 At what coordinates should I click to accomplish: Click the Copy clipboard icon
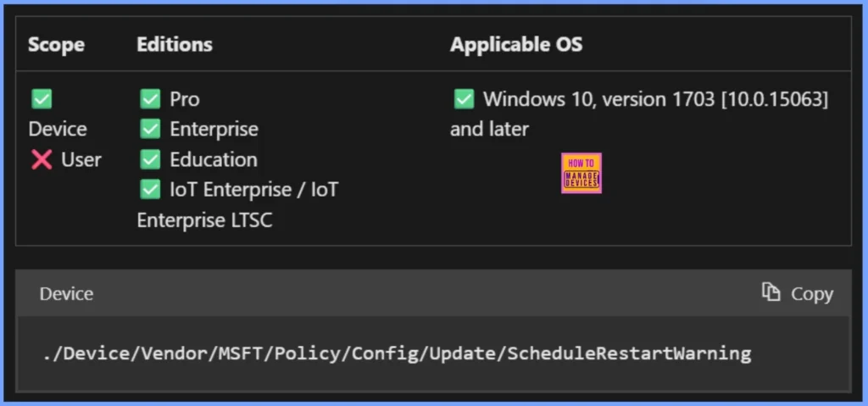771,292
